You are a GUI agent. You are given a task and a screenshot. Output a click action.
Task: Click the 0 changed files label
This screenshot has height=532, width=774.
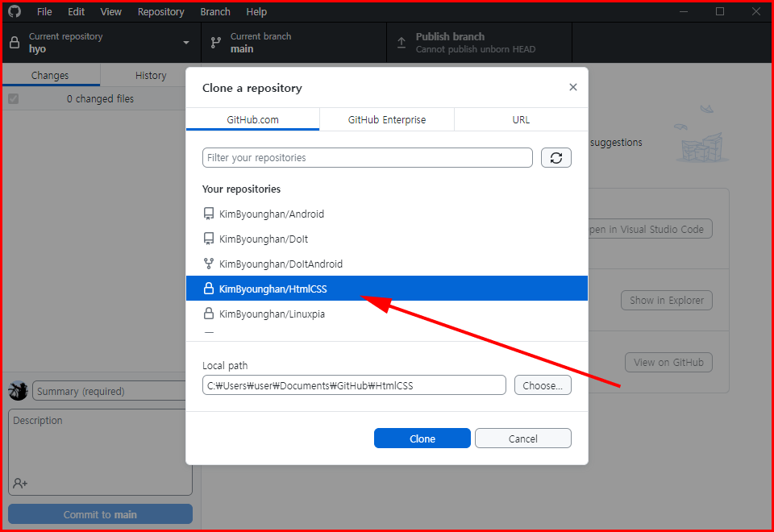point(100,98)
